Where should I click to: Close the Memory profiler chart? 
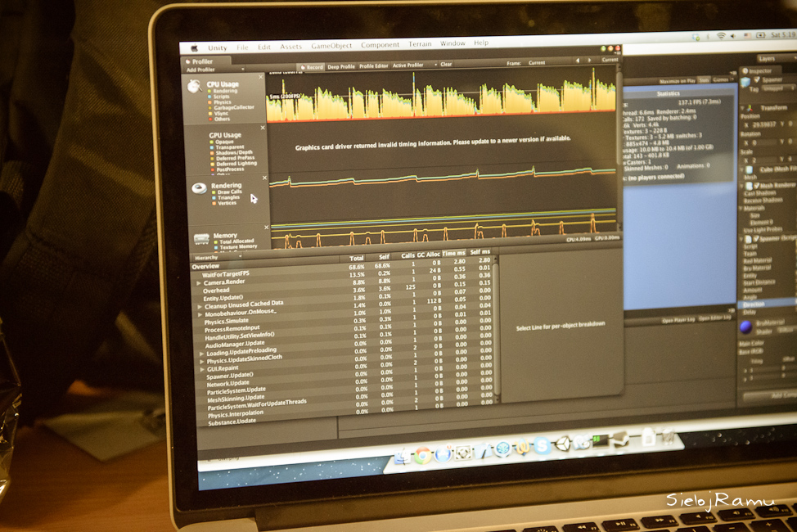click(266, 227)
